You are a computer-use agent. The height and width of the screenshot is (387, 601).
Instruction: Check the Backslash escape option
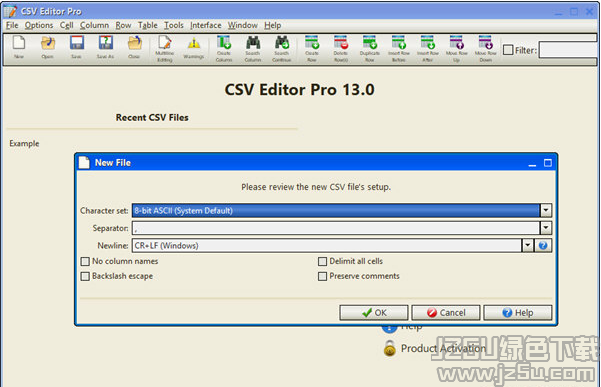[x=85, y=276]
